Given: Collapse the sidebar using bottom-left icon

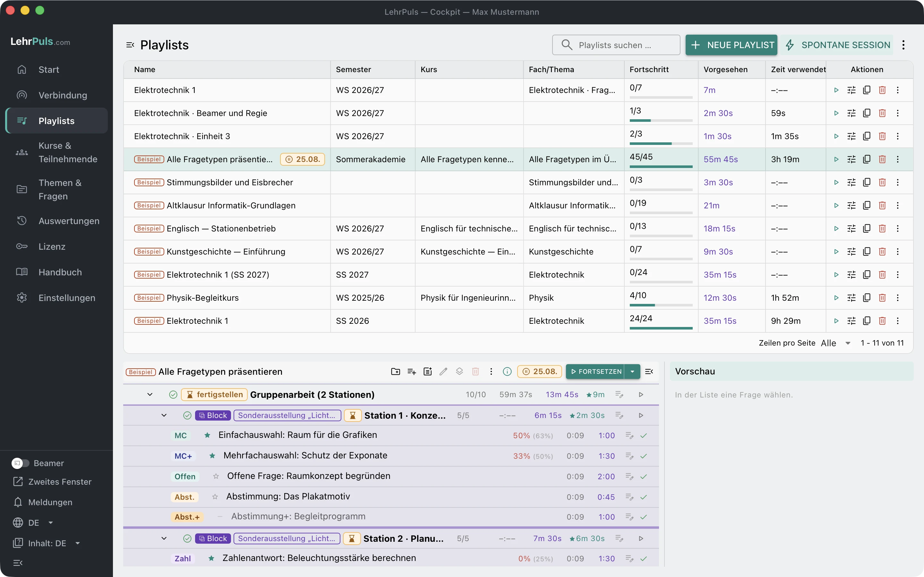Looking at the screenshot, I should [18, 563].
